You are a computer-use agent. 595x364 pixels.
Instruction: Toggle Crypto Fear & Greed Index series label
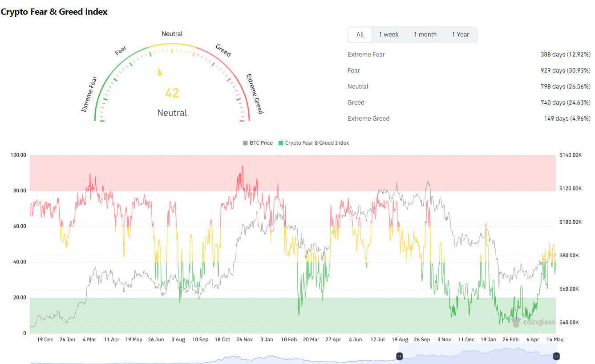tap(317, 143)
